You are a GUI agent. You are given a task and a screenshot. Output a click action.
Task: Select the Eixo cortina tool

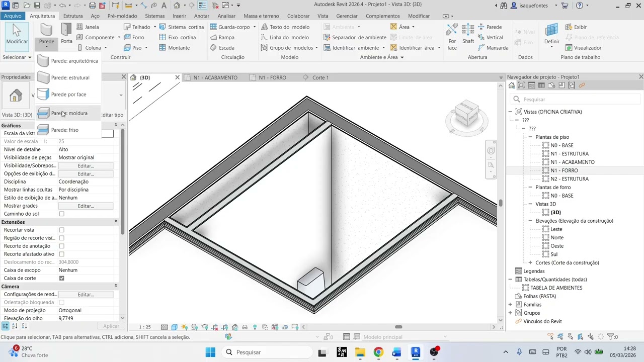pyautogui.click(x=177, y=37)
